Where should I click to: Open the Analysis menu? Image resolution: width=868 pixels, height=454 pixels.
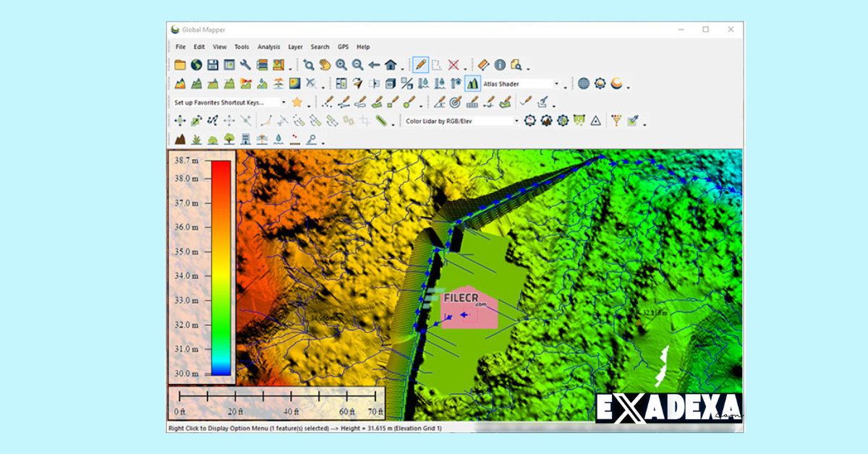click(268, 46)
